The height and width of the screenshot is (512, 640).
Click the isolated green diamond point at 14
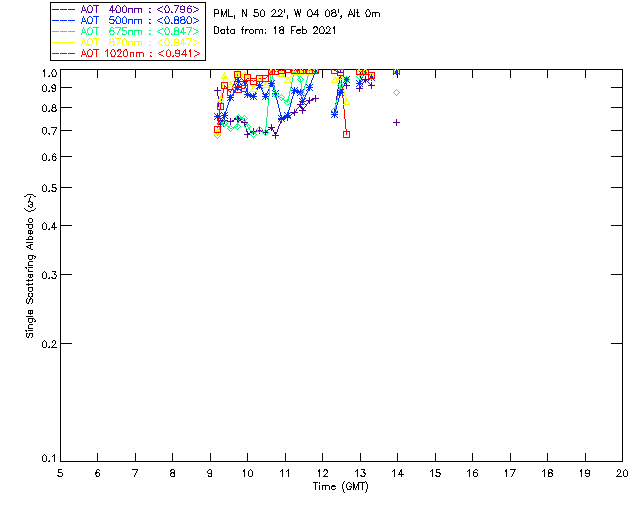(x=396, y=93)
